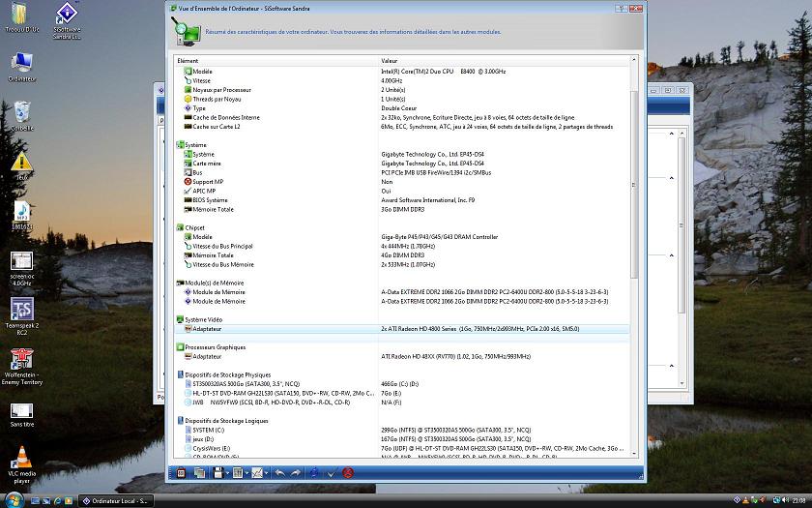This screenshot has width=812, height=508.
Task: Click the Vitesse du Bus Mémoire row
Action: click(402, 265)
